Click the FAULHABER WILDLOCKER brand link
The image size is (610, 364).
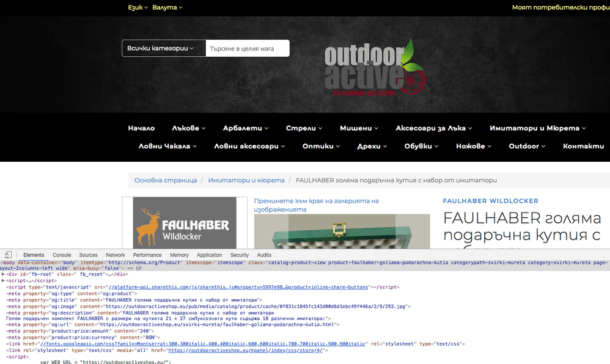tap(490, 201)
